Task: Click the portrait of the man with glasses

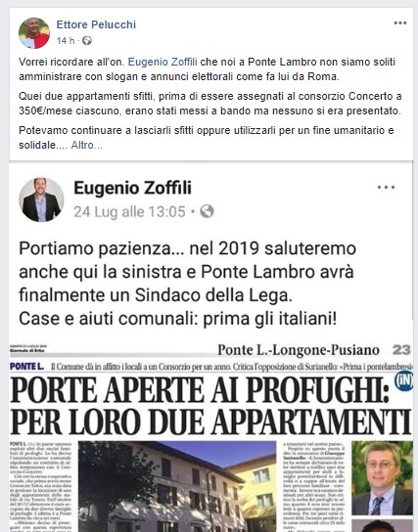Action: click(382, 477)
